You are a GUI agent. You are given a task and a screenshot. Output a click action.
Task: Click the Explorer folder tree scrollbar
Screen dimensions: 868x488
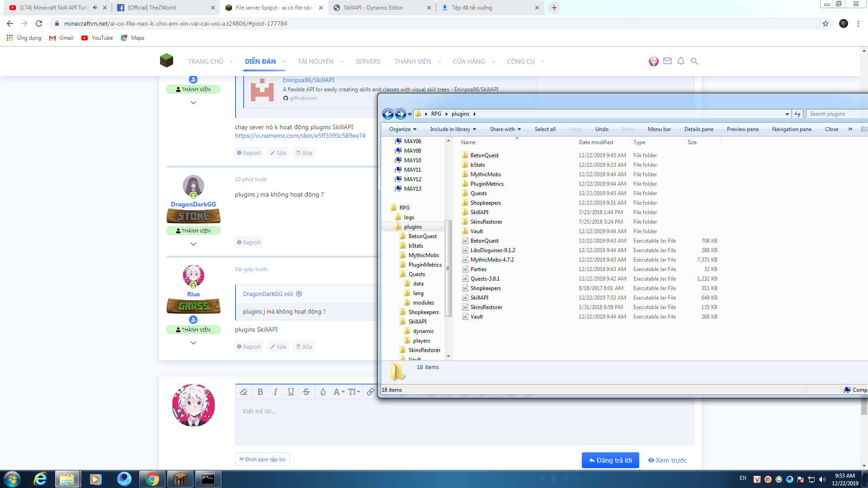coord(448,268)
